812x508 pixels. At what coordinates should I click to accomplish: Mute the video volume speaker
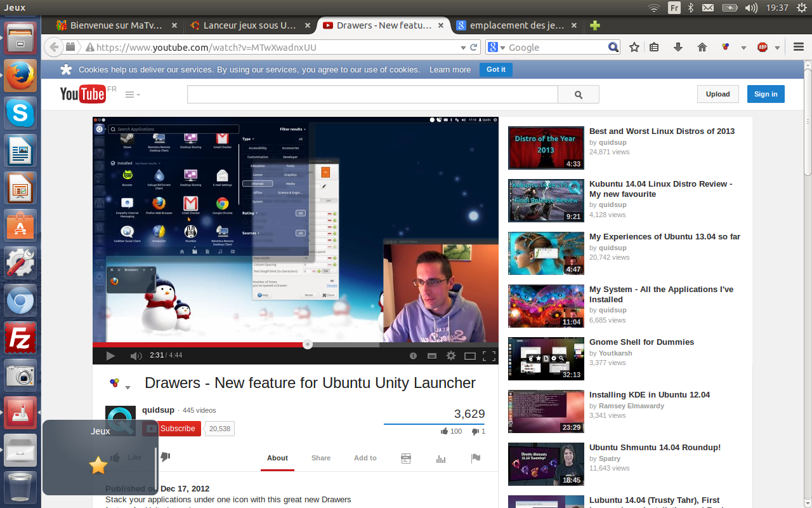click(x=136, y=356)
